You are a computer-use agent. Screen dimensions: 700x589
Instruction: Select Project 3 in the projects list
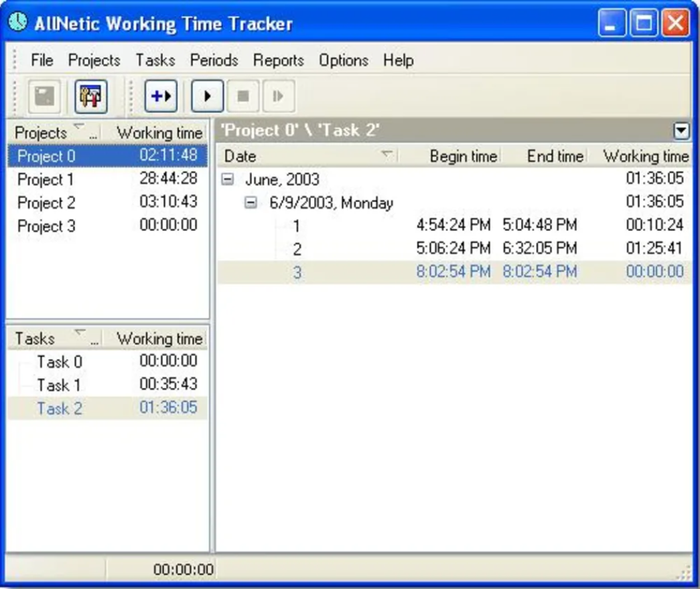[108, 226]
